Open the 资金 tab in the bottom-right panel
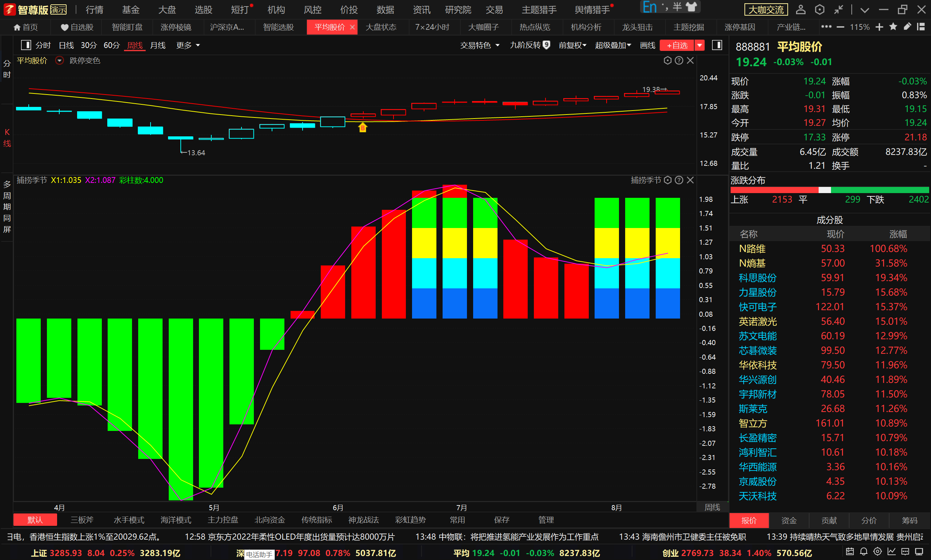 pyautogui.click(x=789, y=520)
